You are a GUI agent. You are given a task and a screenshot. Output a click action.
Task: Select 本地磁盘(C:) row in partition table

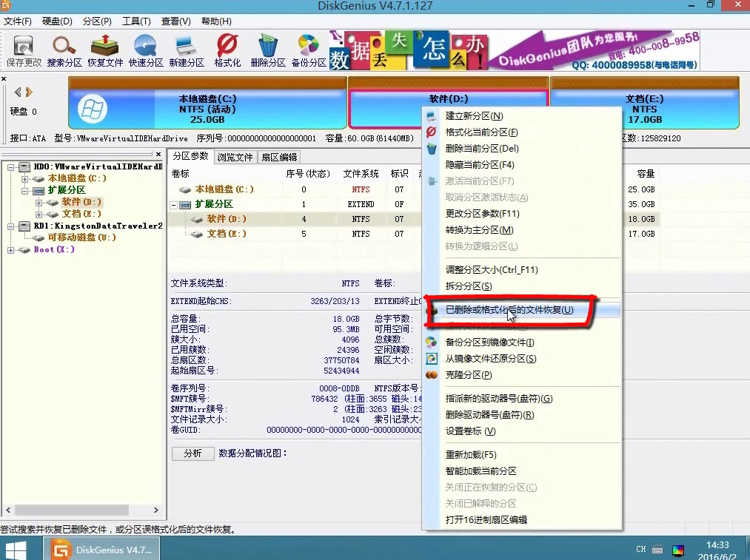click(x=294, y=189)
